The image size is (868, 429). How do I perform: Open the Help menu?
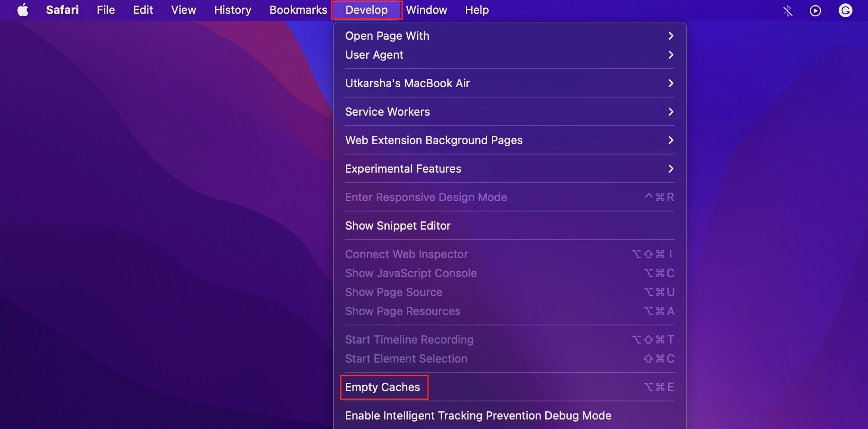477,10
